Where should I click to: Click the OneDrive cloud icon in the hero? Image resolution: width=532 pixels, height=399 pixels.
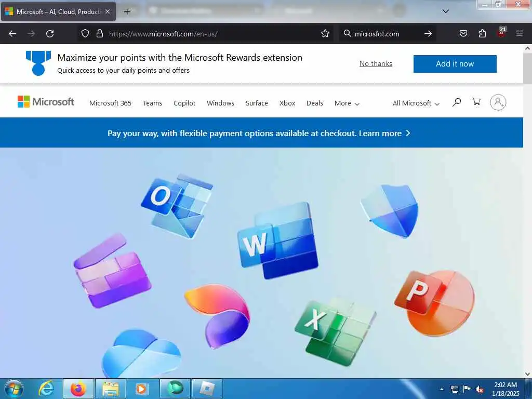[141, 354]
